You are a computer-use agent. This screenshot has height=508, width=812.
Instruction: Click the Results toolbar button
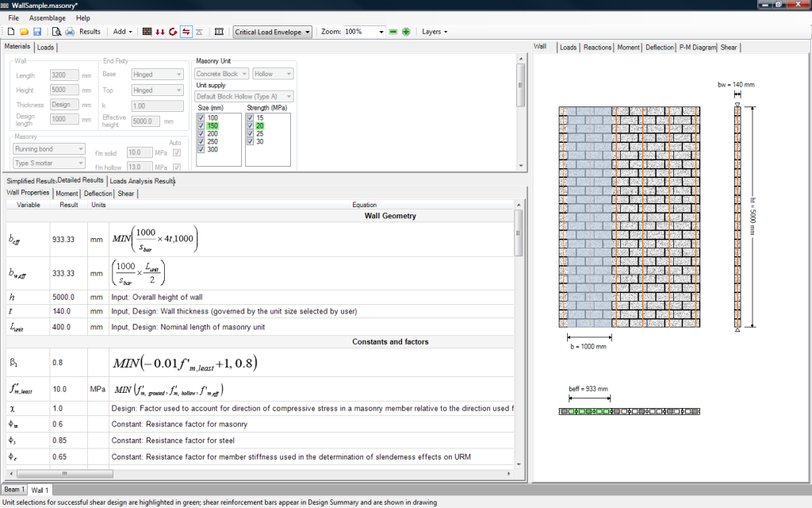coord(90,32)
